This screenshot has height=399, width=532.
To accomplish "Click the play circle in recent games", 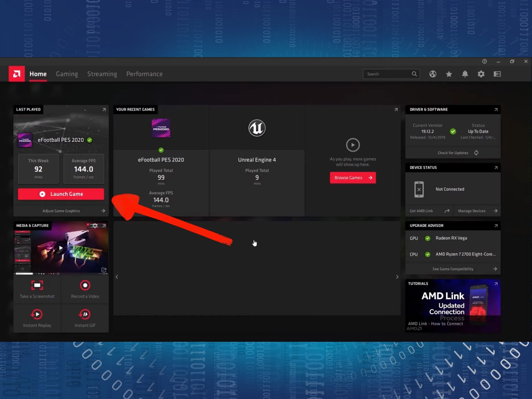I will point(353,145).
